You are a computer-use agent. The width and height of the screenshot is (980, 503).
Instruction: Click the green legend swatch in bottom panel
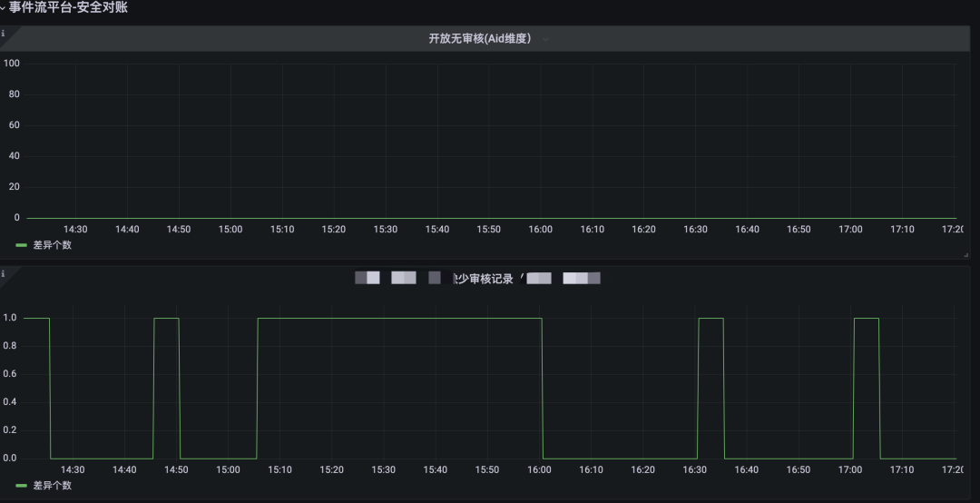click(21, 486)
